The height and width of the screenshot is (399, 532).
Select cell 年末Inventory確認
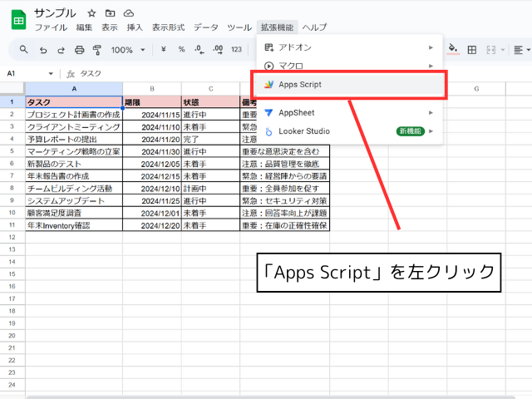pyautogui.click(x=74, y=225)
